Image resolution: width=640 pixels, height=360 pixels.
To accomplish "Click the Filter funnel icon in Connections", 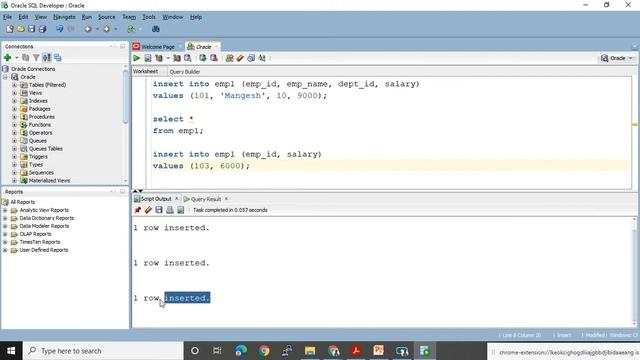I will pyautogui.click(x=36, y=58).
